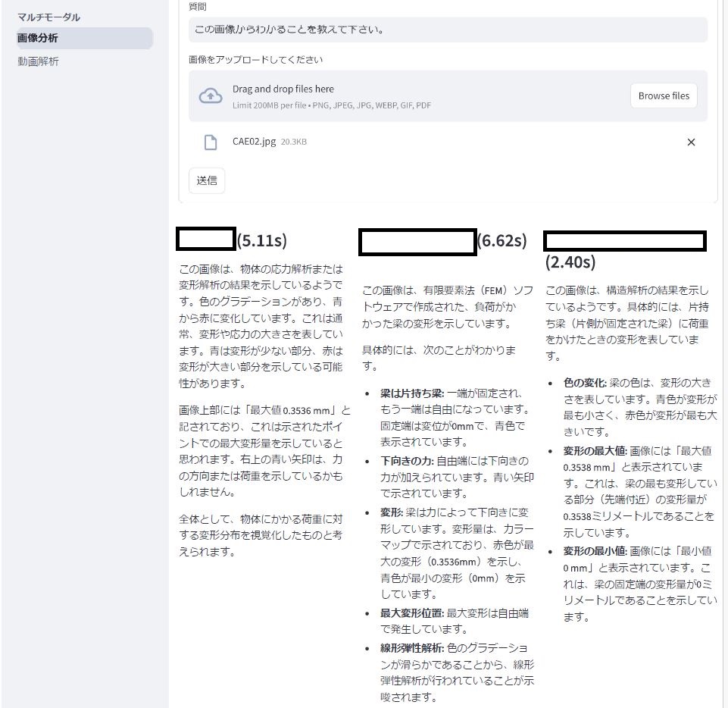Screen dimensions: 728x708
Task: Click the CAE02.jpg file name
Action: pyautogui.click(x=254, y=141)
